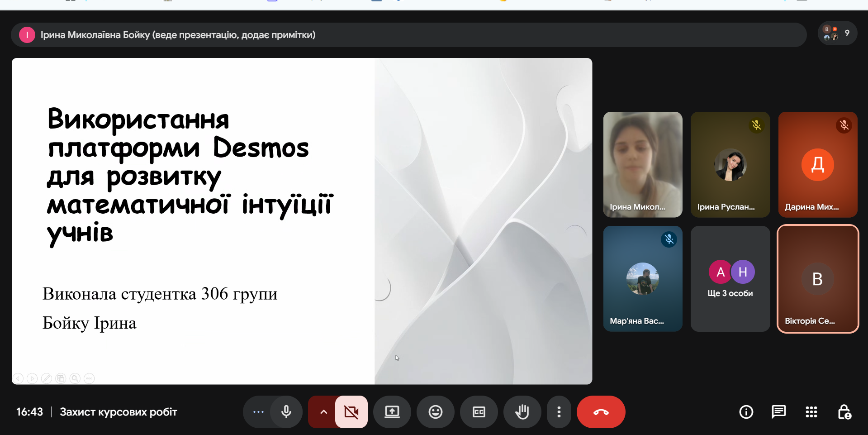Image resolution: width=868 pixels, height=435 pixels.
Task: Select Ірина Микол... video tile
Action: (643, 165)
